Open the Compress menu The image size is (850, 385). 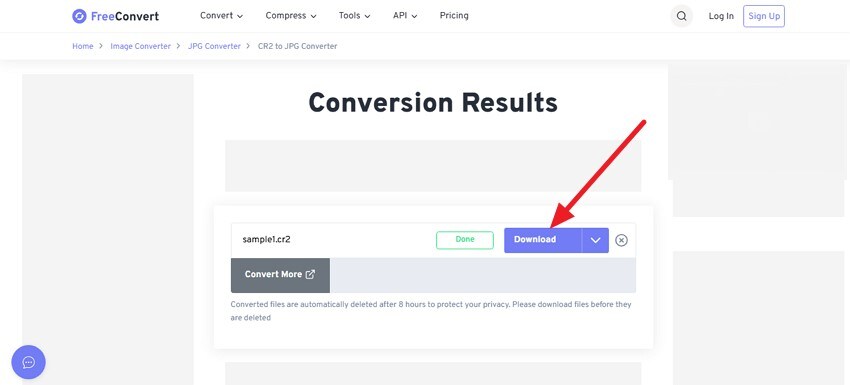tap(291, 16)
